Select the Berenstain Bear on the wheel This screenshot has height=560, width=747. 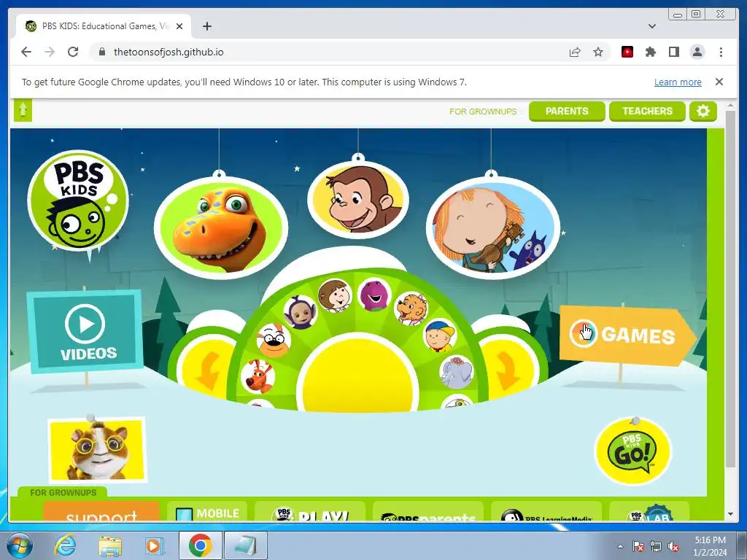tap(411, 308)
